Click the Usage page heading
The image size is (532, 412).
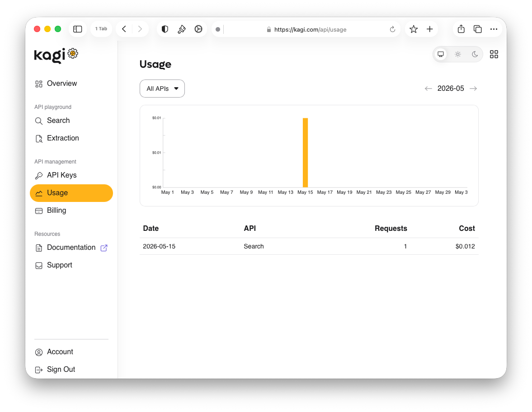click(x=155, y=65)
